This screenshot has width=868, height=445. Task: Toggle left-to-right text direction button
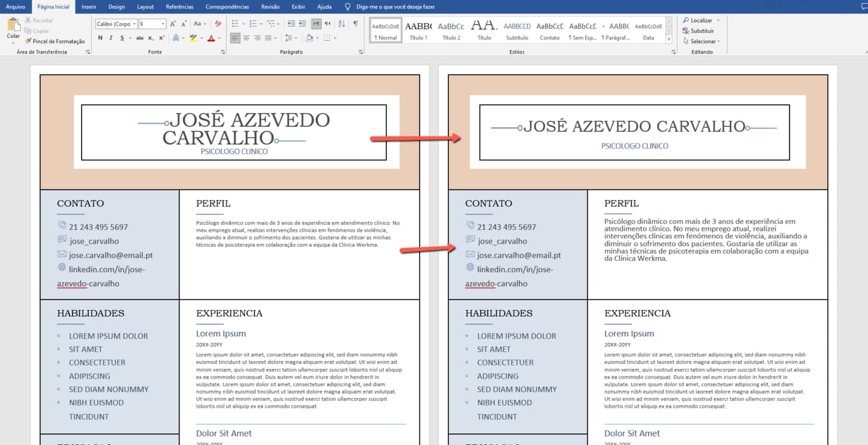[x=316, y=24]
